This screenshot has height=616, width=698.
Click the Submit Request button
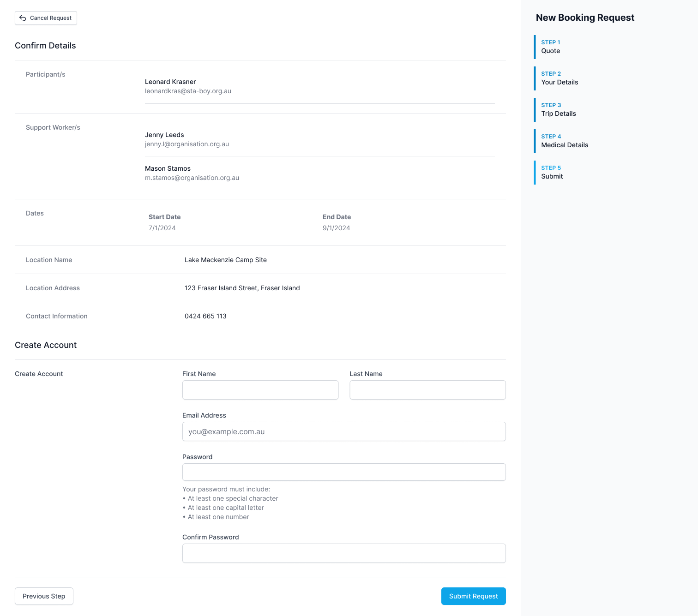473,596
